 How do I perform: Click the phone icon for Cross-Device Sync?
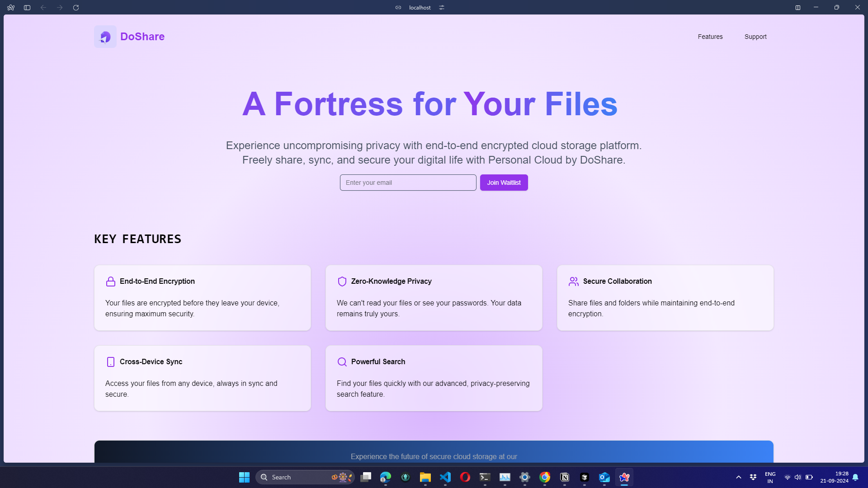tap(110, 362)
